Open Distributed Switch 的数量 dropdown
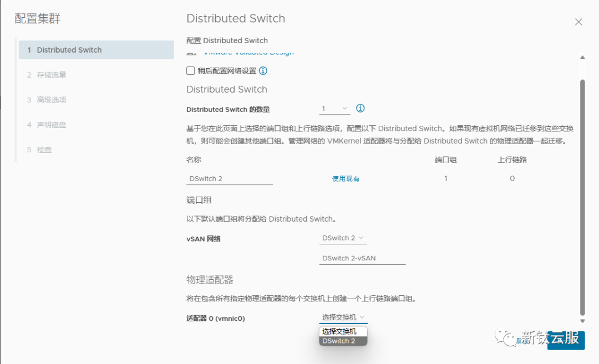This screenshot has height=364, width=599. tap(334, 109)
